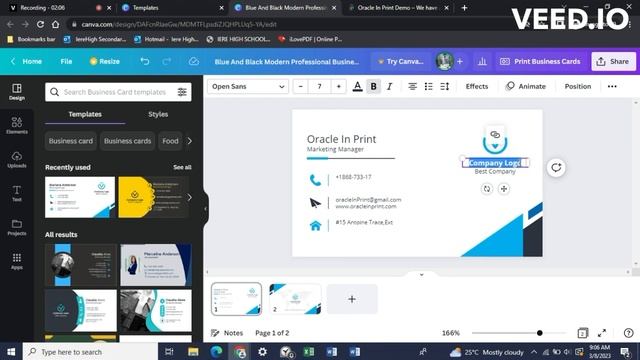This screenshot has height=360, width=640.
Task: Open search filter options icon
Action: [x=182, y=92]
